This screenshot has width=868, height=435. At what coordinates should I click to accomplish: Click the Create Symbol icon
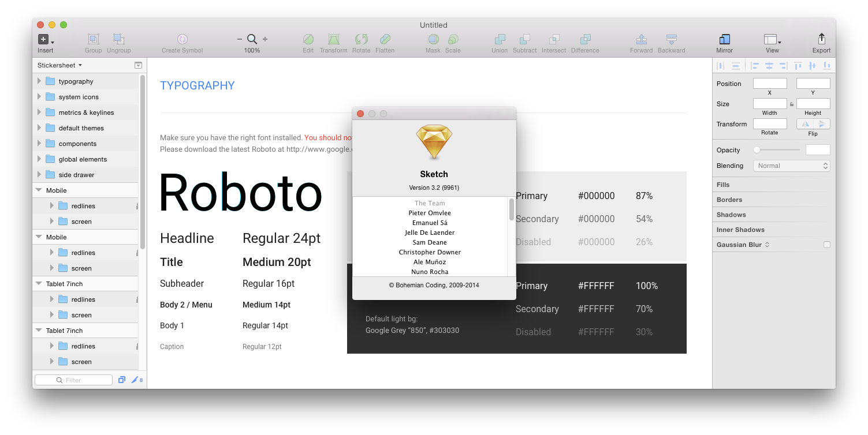(182, 39)
